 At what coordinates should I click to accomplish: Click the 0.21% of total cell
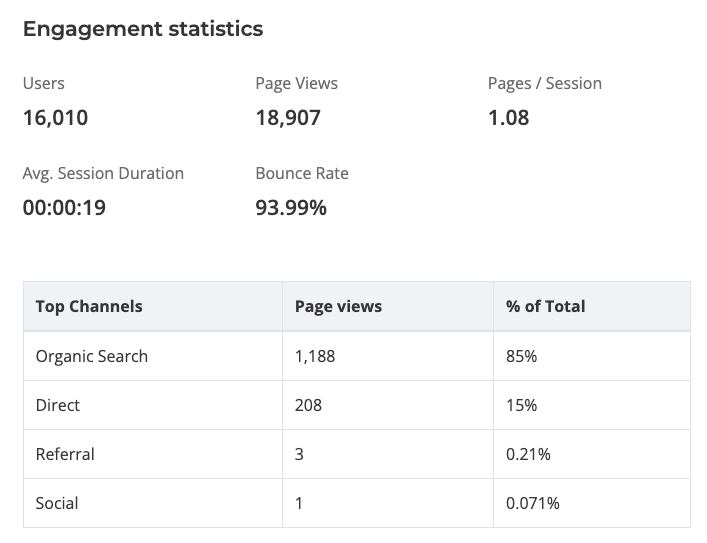click(528, 454)
